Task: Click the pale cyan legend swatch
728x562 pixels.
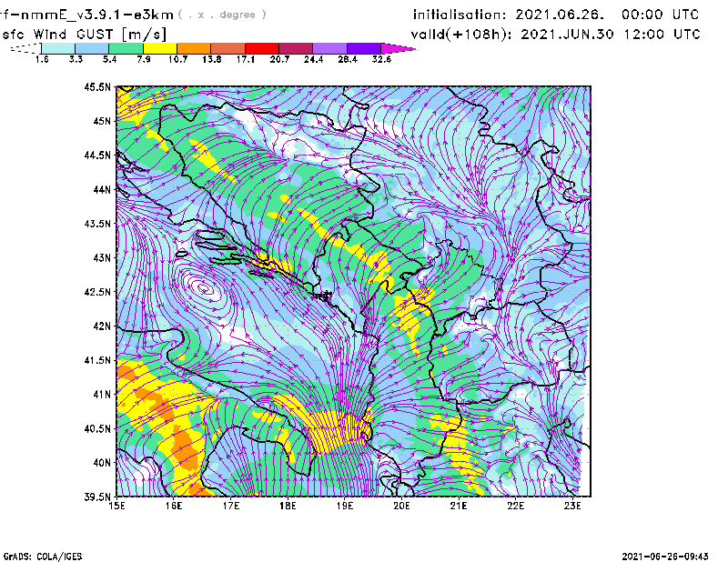Action: pyautogui.click(x=58, y=48)
